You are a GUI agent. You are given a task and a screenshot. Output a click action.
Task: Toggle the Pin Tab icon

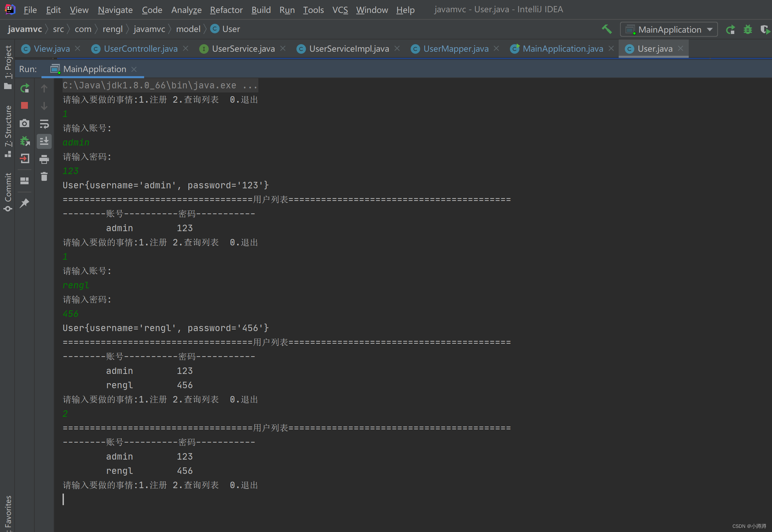pyautogui.click(x=24, y=203)
